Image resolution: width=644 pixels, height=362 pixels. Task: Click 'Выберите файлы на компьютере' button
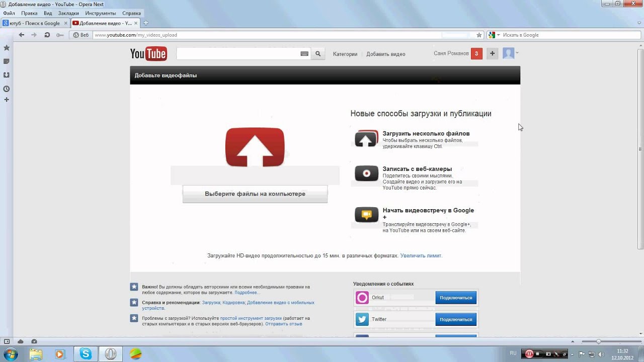pyautogui.click(x=255, y=194)
